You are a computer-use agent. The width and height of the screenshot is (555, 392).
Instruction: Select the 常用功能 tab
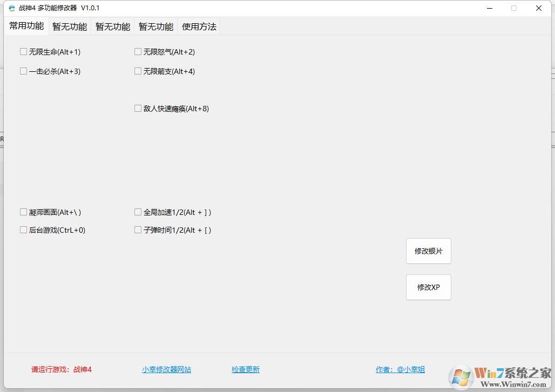click(x=26, y=25)
